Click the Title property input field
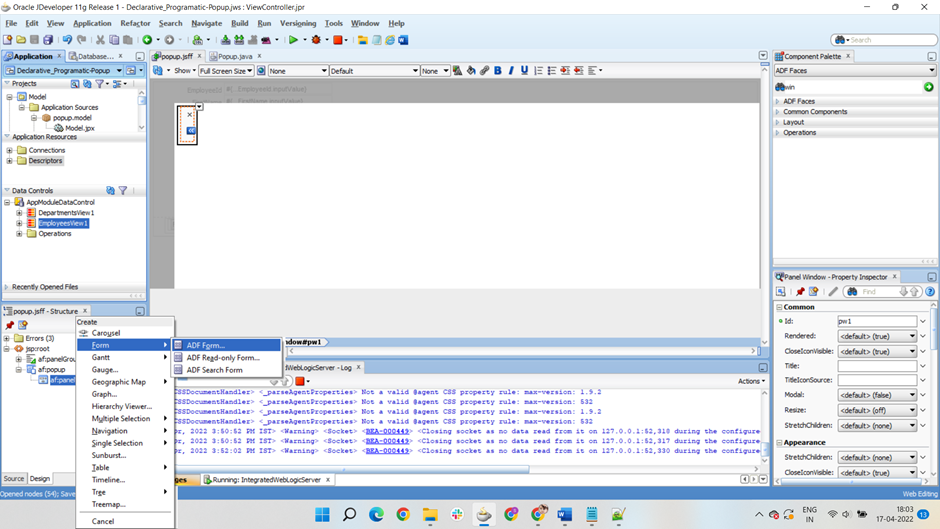 tap(877, 366)
